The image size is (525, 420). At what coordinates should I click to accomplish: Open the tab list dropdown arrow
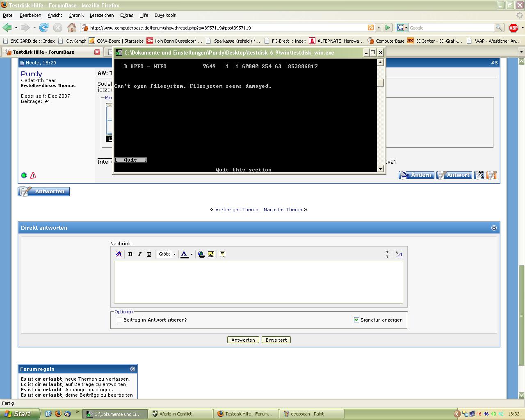tap(521, 52)
